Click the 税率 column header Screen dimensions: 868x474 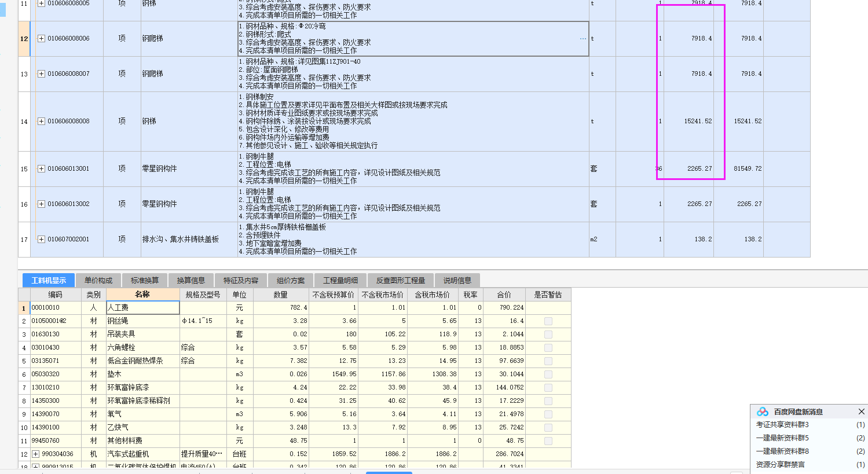(470, 295)
